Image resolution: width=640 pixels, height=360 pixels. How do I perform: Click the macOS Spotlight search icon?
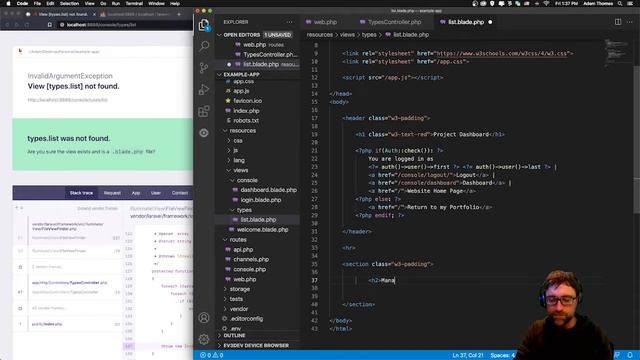(x=620, y=4)
